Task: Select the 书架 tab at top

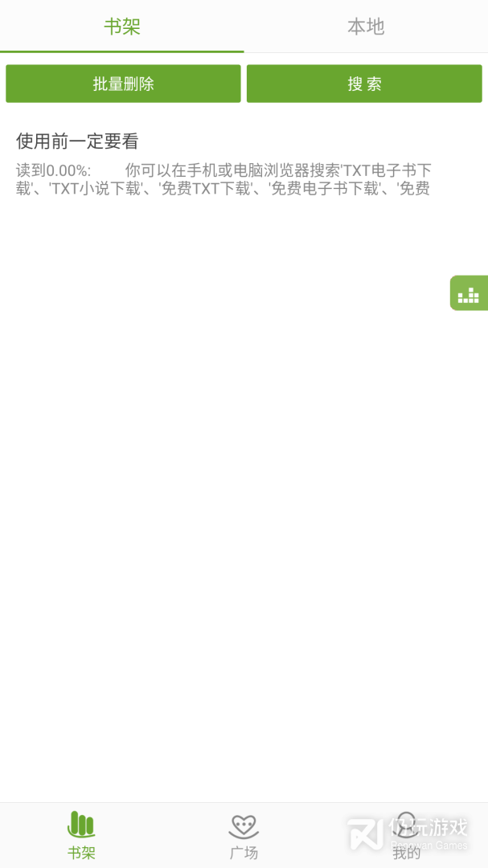Action: (122, 26)
